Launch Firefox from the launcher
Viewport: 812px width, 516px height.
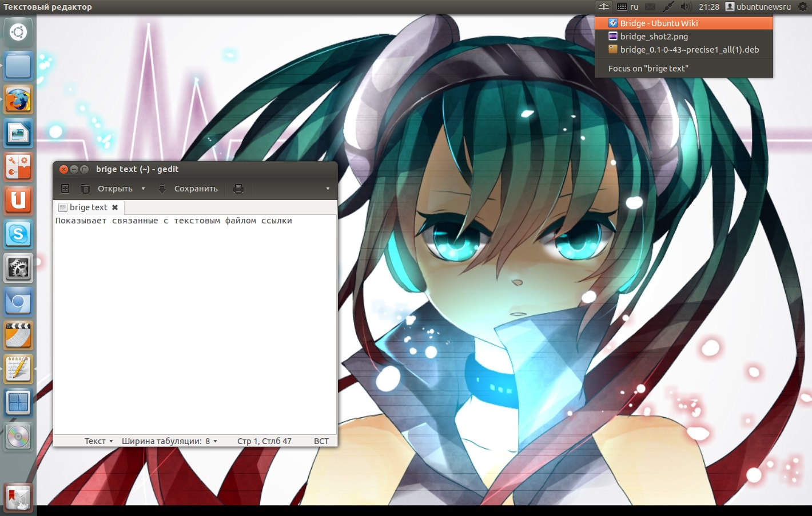18,99
